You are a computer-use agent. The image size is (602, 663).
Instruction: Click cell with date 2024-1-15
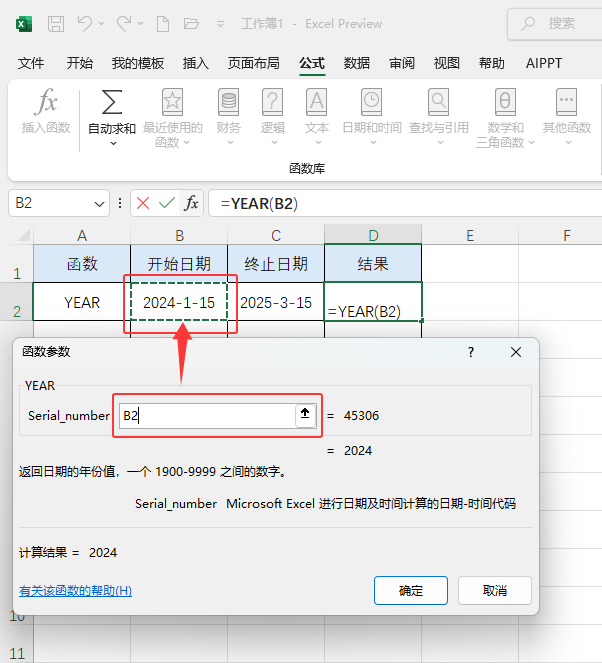[x=179, y=302]
